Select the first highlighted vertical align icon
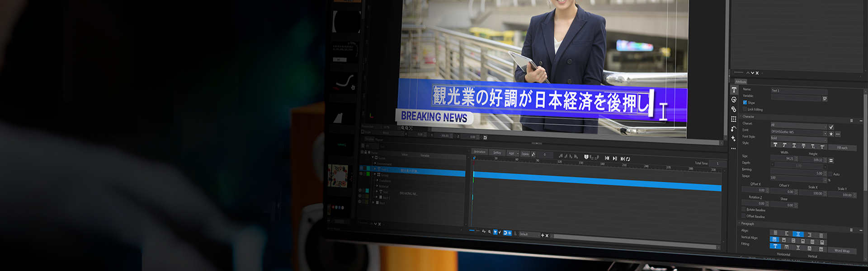This screenshot has height=271, width=868. 774,239
